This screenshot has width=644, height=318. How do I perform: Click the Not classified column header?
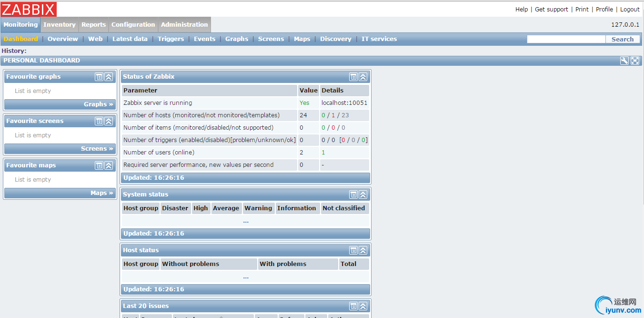pos(344,208)
